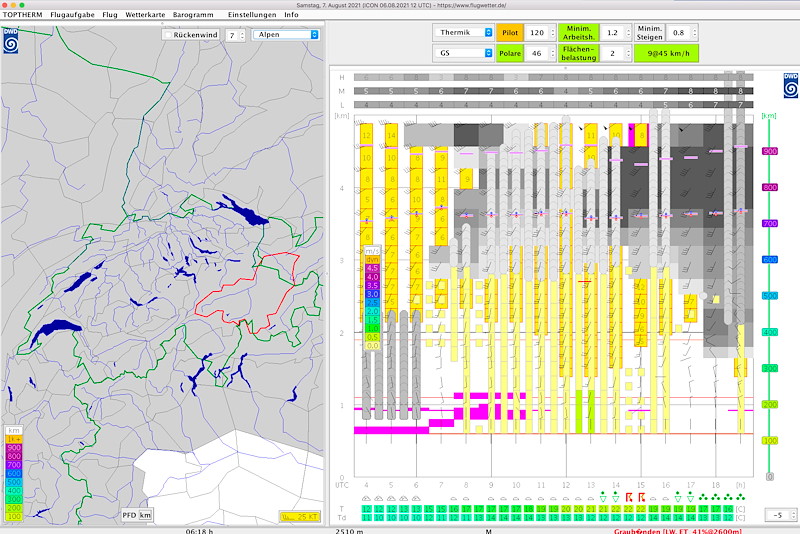Click the Pilot weight stepper beside 120
The image size is (800, 534).
point(553,32)
